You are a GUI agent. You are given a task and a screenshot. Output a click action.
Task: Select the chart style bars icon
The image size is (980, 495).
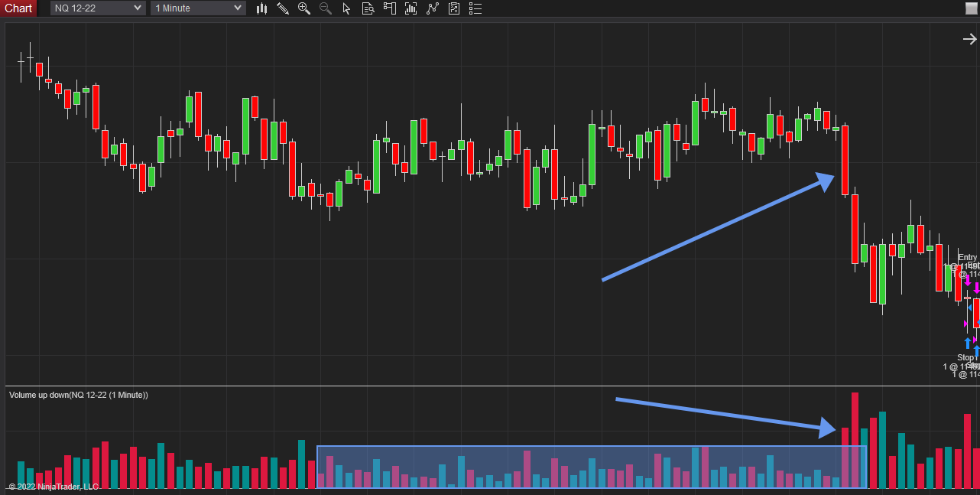(261, 8)
